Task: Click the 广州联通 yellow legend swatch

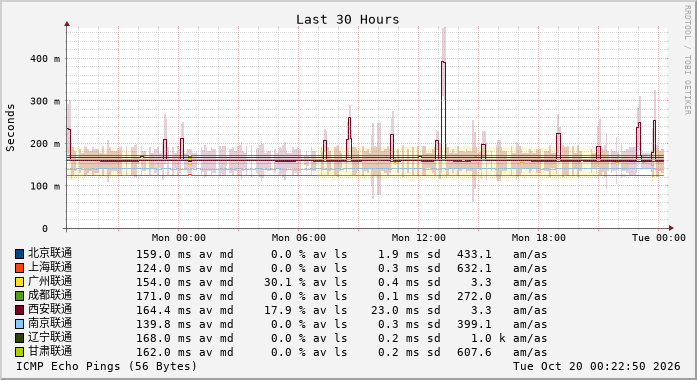Action: tap(19, 282)
